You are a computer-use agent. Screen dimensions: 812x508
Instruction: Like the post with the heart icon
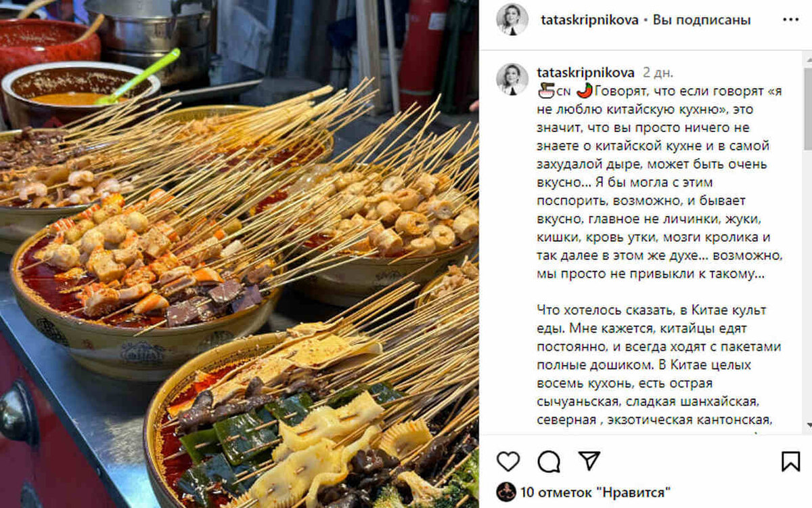pos(508,461)
